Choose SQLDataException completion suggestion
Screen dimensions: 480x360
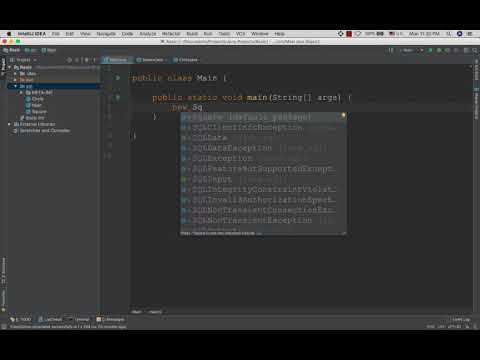tap(263, 148)
